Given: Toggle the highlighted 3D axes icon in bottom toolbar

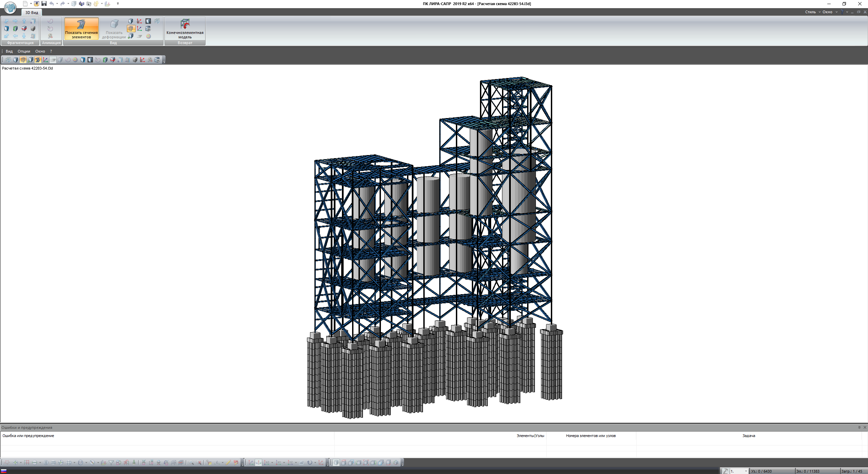Looking at the screenshot, I should [x=258, y=463].
